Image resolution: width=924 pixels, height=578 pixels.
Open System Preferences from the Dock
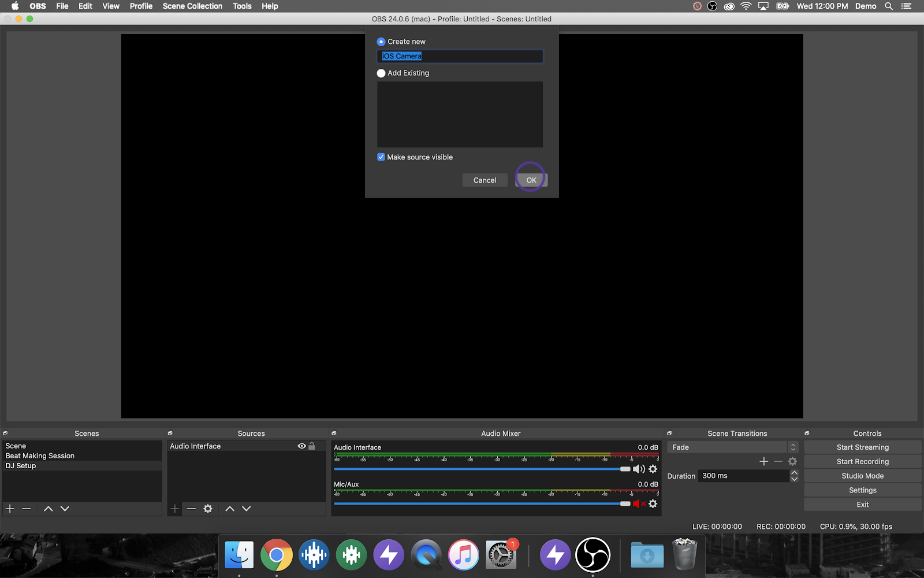501,555
